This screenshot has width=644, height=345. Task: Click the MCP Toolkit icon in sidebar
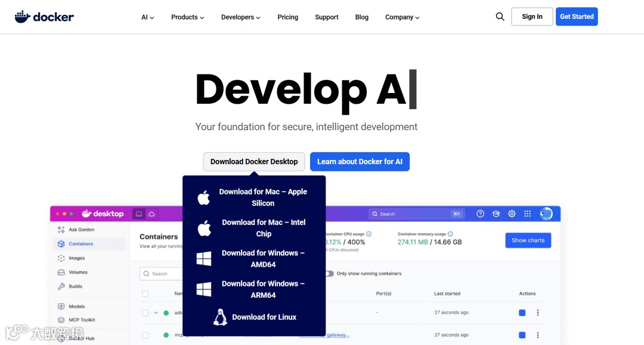(61, 320)
